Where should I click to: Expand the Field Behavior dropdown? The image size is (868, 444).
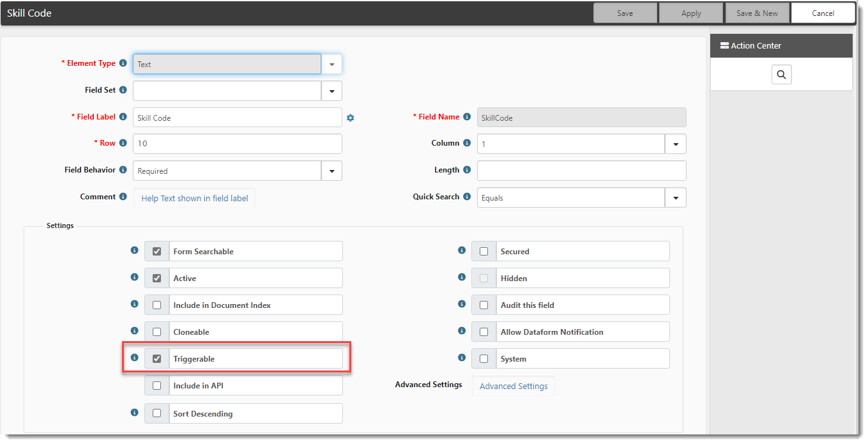coord(331,171)
